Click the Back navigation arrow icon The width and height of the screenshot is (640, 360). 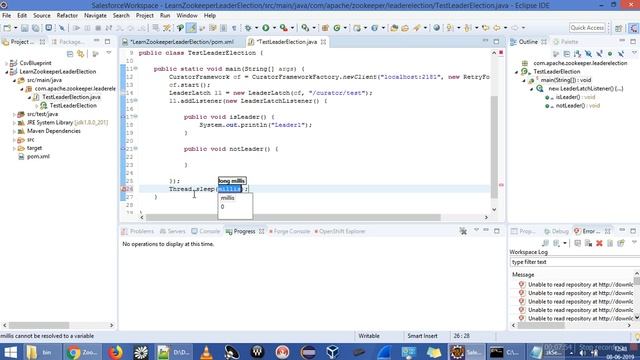(x=497, y=28)
